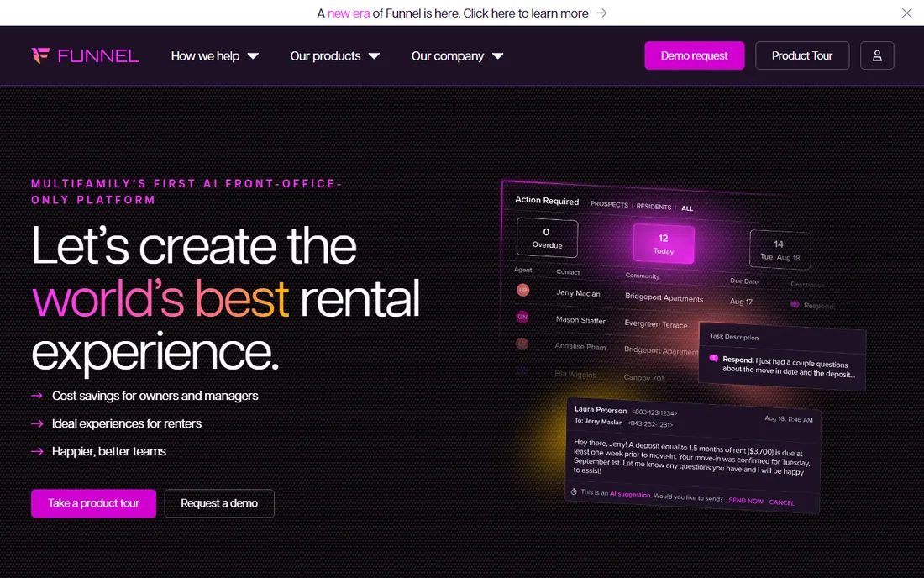Viewport: 924px width, 578px height.
Task: Click agent avatar next to Jerry Maclan
Action: (522, 290)
